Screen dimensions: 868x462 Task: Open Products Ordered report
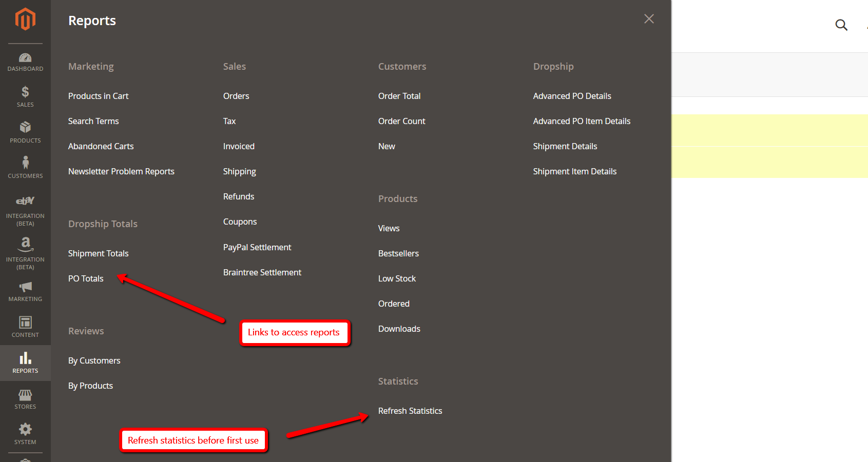coord(394,304)
